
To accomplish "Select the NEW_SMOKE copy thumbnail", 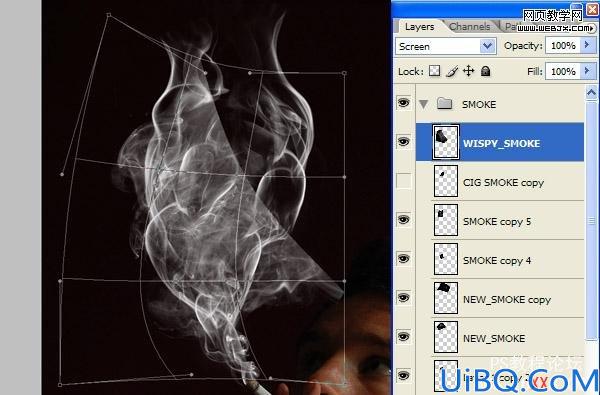I will pos(446,298).
